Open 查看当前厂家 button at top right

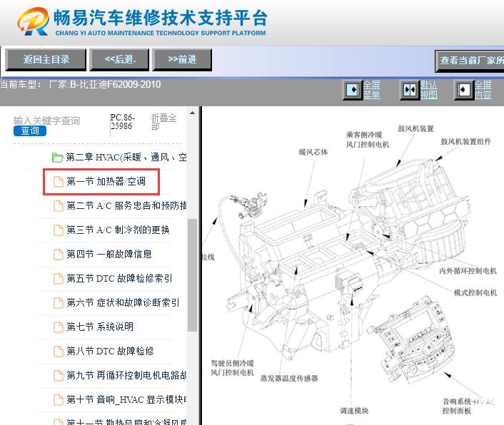click(x=470, y=61)
